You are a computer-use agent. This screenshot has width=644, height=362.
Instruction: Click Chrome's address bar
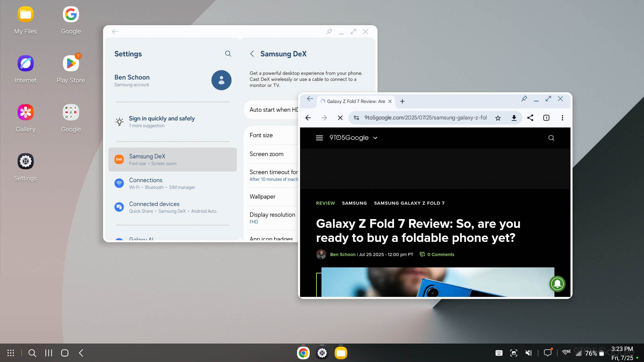pos(419,118)
